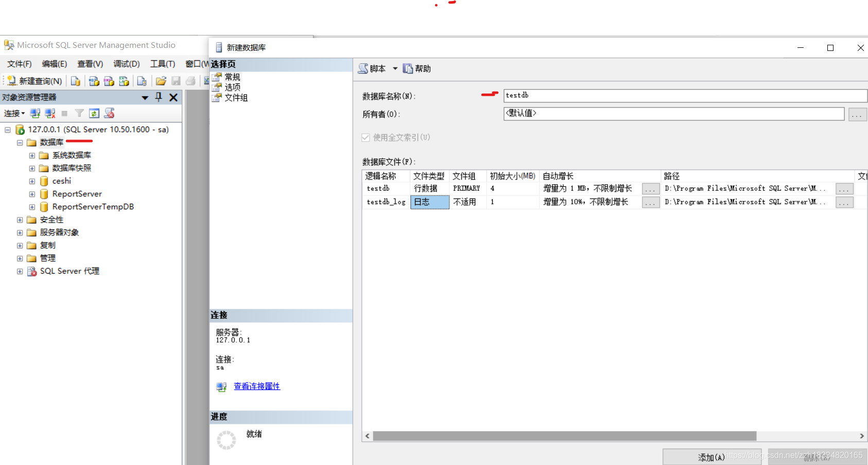Expand the ceshi database node

[x=32, y=181]
